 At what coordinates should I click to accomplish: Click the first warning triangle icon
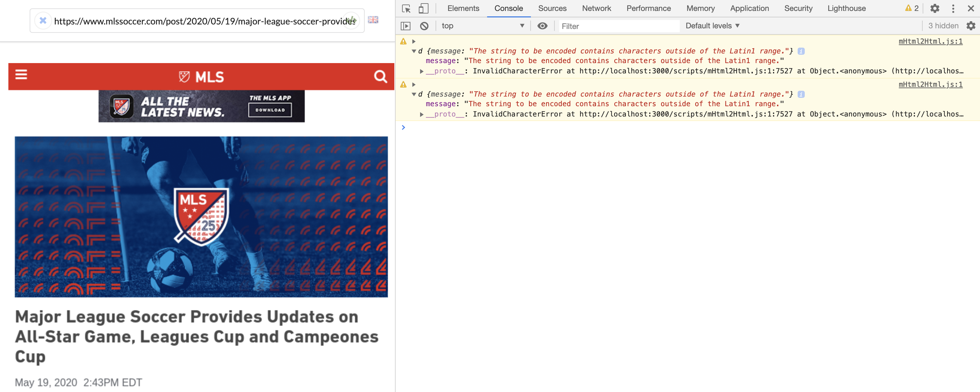pyautogui.click(x=403, y=42)
